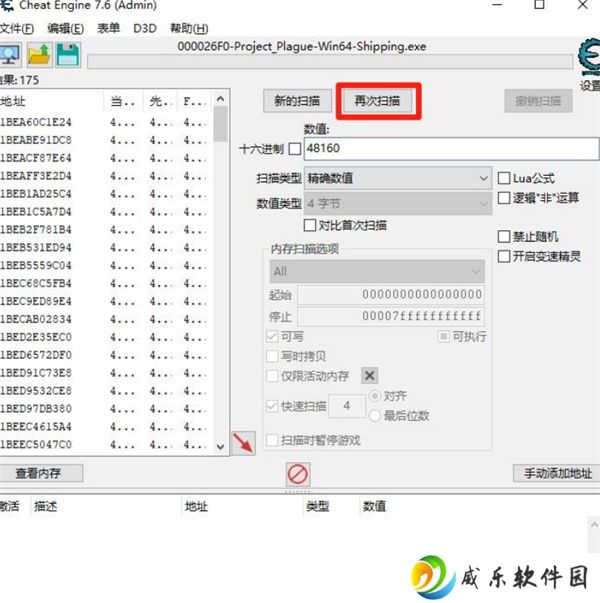Screen dimensions: 600x603
Task: Click the red arrow add-to-address-list icon
Action: (x=243, y=443)
